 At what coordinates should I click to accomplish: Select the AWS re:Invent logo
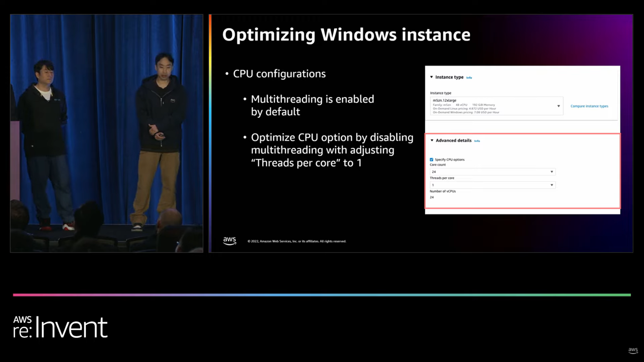pos(60,327)
